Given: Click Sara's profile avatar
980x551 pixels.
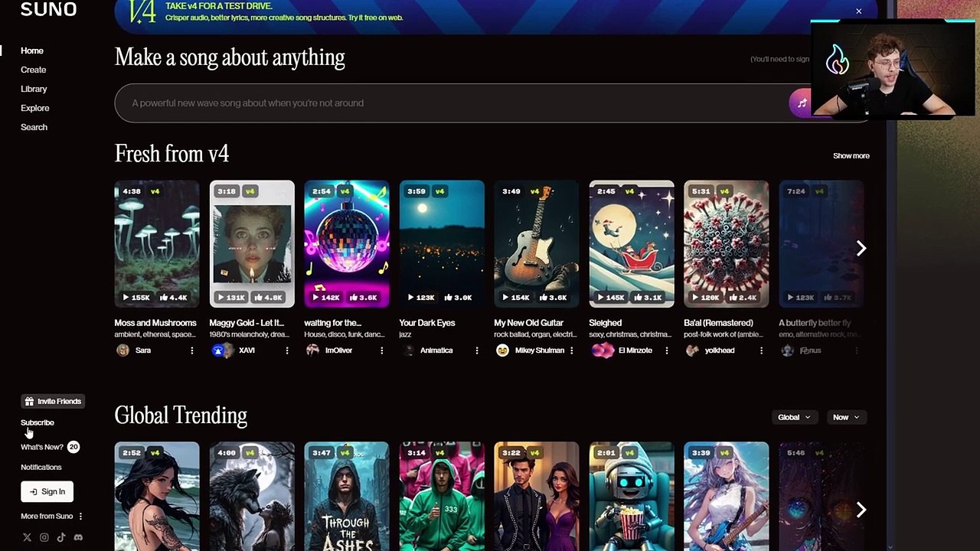Looking at the screenshot, I should 122,350.
